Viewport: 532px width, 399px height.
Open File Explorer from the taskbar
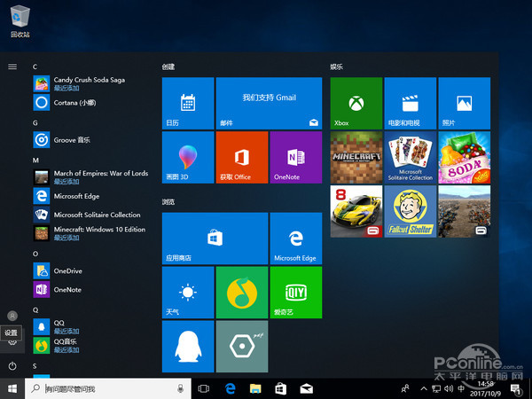coord(255,389)
